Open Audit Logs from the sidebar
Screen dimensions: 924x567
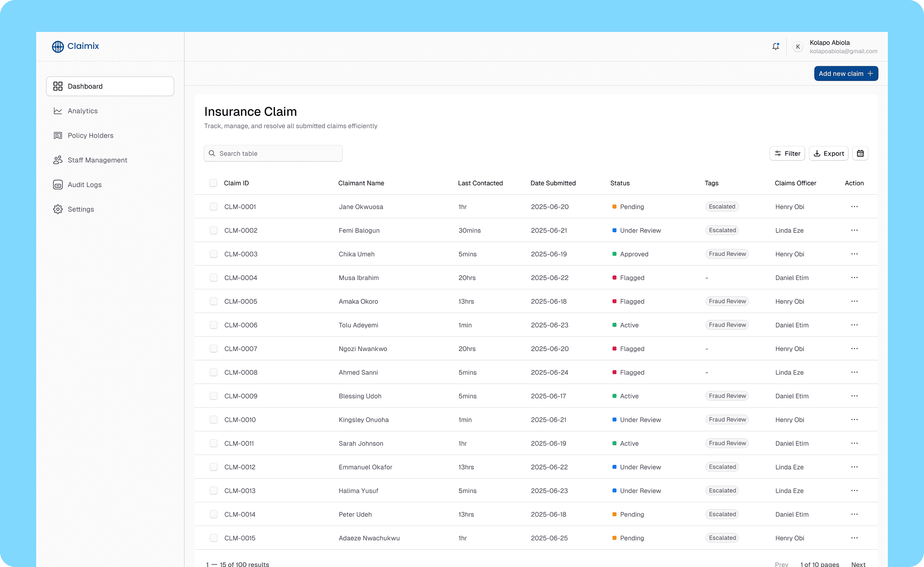[x=84, y=185]
